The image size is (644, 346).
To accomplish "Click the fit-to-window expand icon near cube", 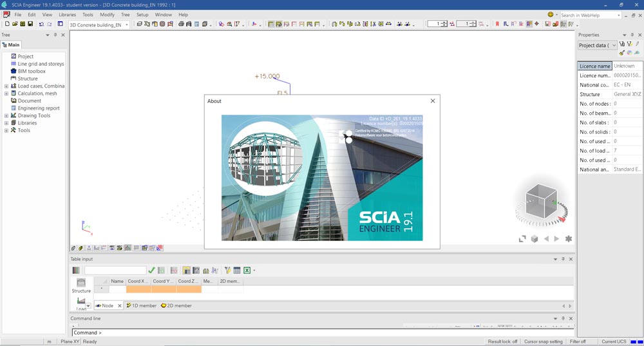I will point(522,239).
